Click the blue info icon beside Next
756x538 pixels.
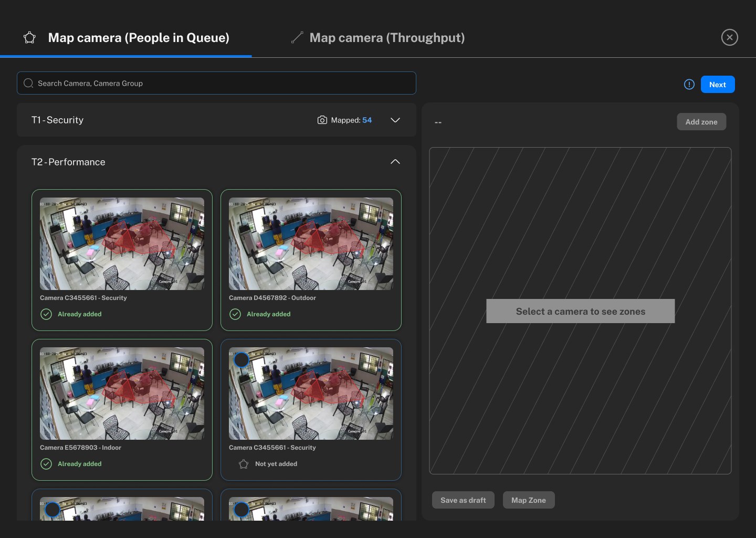(x=689, y=85)
